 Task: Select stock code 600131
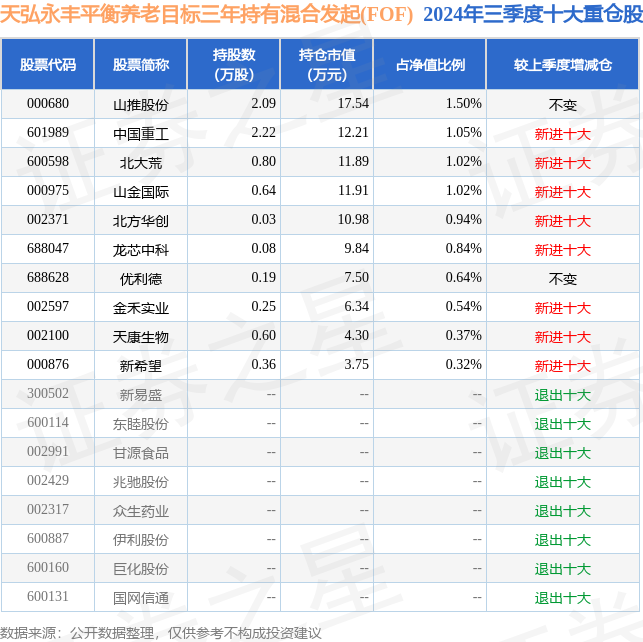click(48, 597)
